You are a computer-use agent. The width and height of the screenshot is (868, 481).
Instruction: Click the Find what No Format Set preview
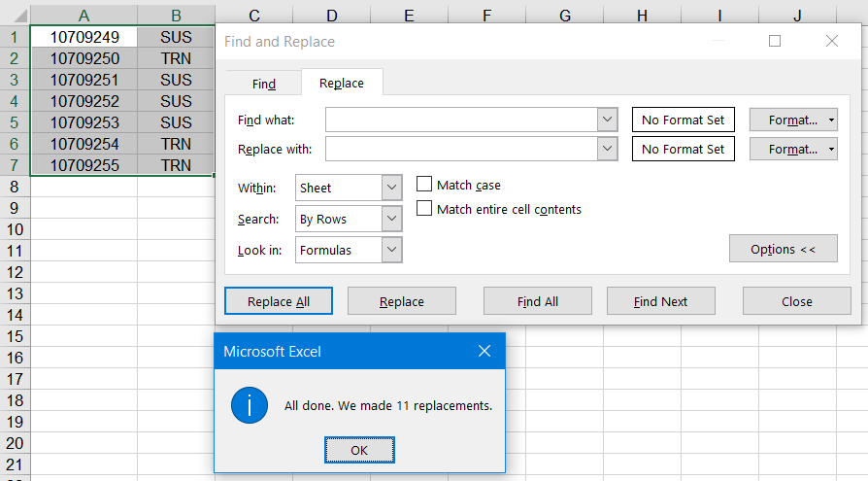684,120
